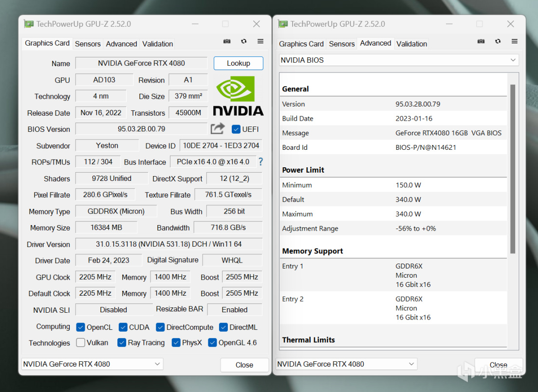Toggle the CUDA checkbox
This screenshot has height=392, width=538.
click(123, 327)
